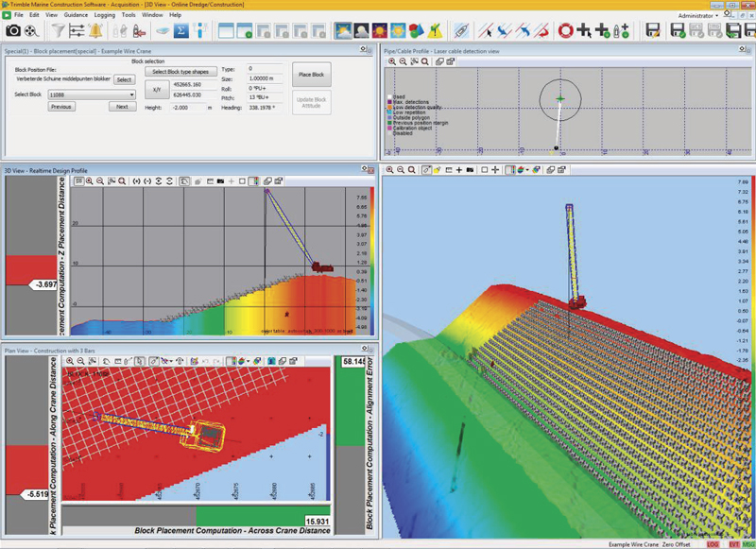Click the color scale bar in Realtime Design Profile
This screenshot has height=549, width=756.
371,260
